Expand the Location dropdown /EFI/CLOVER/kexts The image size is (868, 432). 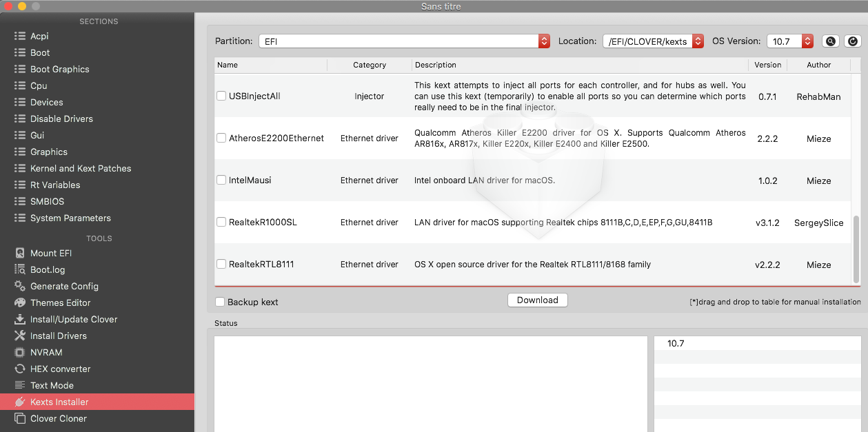(653, 41)
